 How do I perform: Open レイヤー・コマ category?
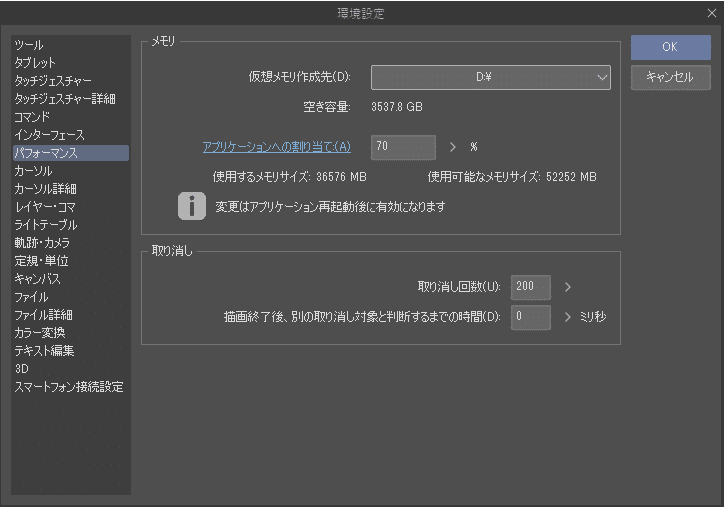point(71,207)
